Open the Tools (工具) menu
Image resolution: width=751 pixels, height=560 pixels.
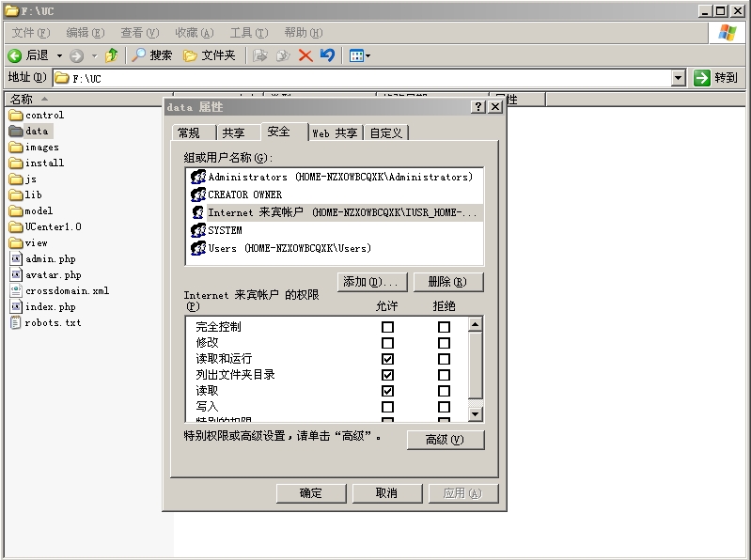point(248,33)
